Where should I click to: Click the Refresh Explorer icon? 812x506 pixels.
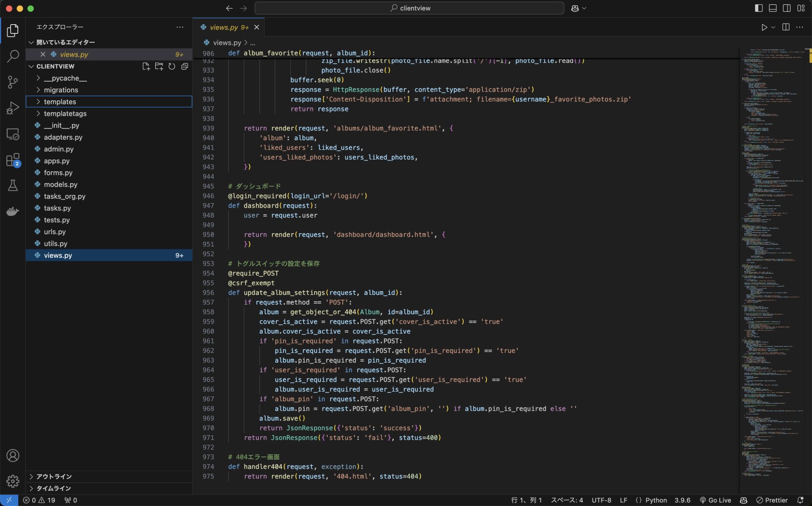pyautogui.click(x=172, y=66)
